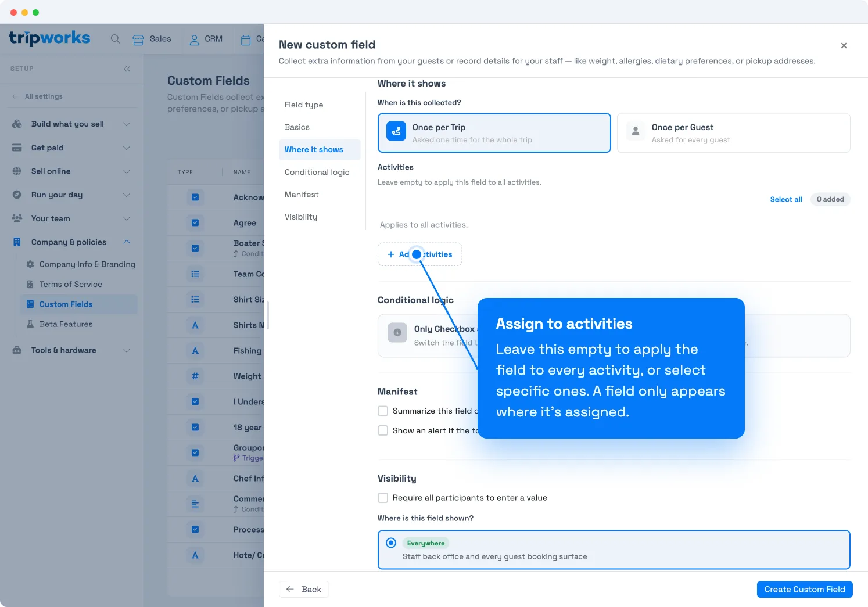Click the CRM person icon

point(195,39)
